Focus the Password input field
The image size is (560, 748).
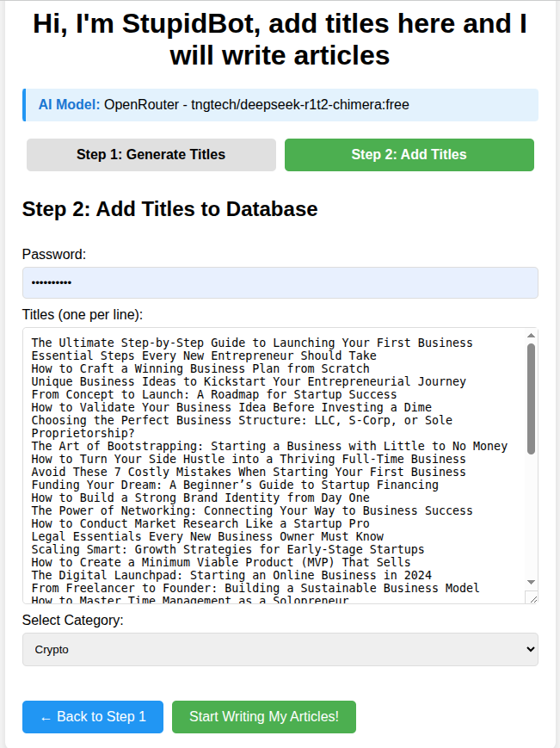[x=280, y=282]
